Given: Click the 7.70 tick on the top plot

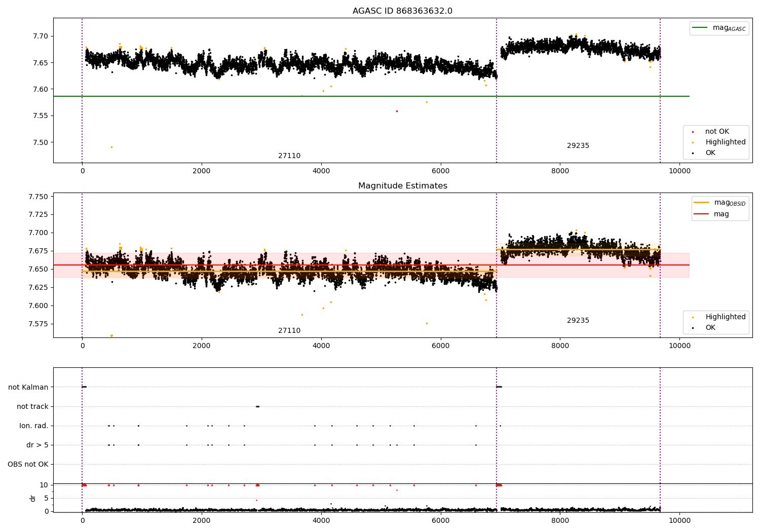Looking at the screenshot, I should (41, 36).
